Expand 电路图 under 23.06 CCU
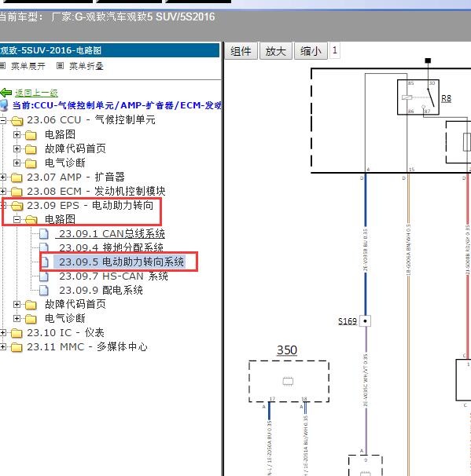This screenshot has width=471, height=476. click(x=17, y=134)
